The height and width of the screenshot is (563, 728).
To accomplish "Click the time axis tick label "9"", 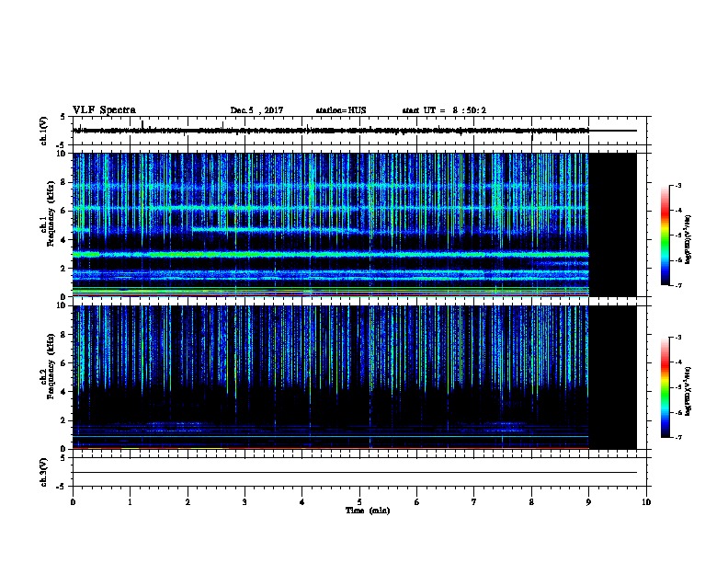I will [x=588, y=501].
